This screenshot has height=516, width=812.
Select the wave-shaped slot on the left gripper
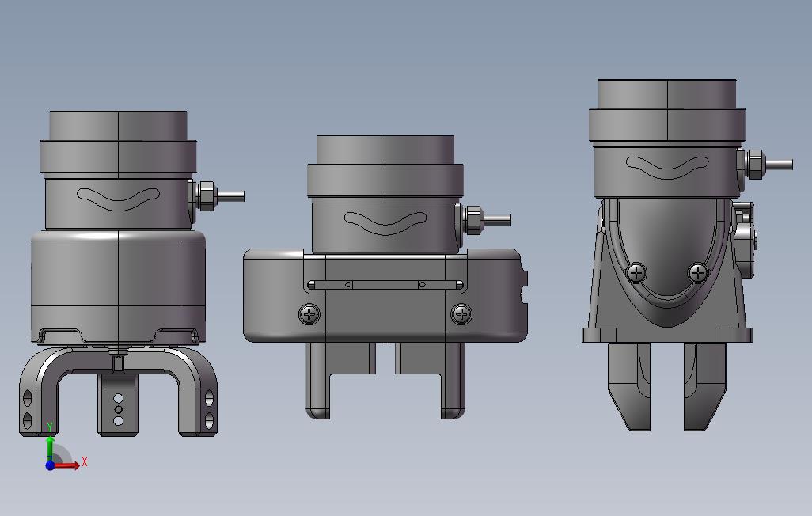(x=118, y=199)
